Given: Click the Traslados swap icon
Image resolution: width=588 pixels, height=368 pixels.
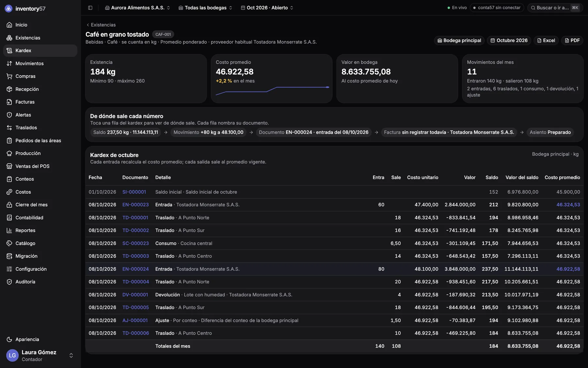Looking at the screenshot, I should click(x=9, y=128).
